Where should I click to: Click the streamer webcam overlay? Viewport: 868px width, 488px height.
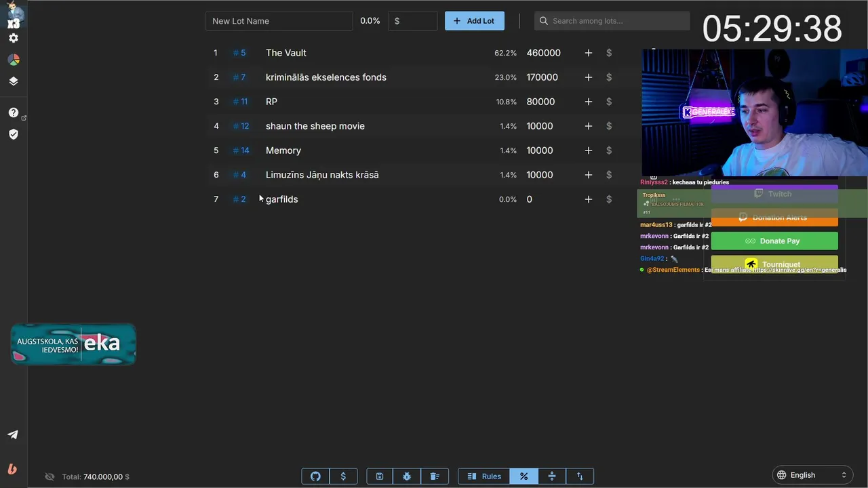(754, 113)
